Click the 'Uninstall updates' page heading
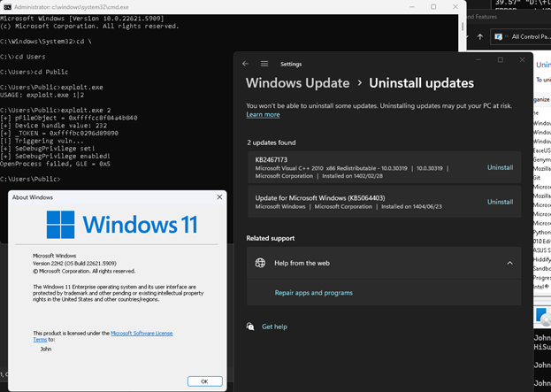The width and height of the screenshot is (551, 392). pyautogui.click(x=421, y=83)
